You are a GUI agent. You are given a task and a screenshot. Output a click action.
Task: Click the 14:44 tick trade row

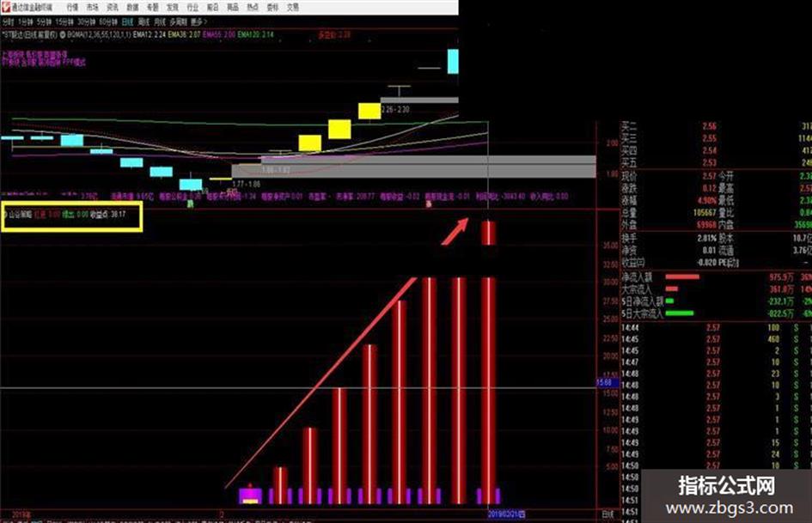717,328
